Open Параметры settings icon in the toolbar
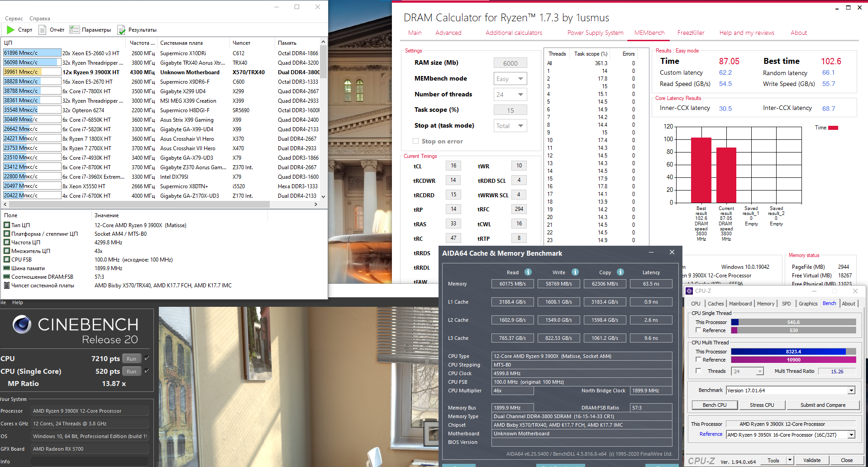 74,30
